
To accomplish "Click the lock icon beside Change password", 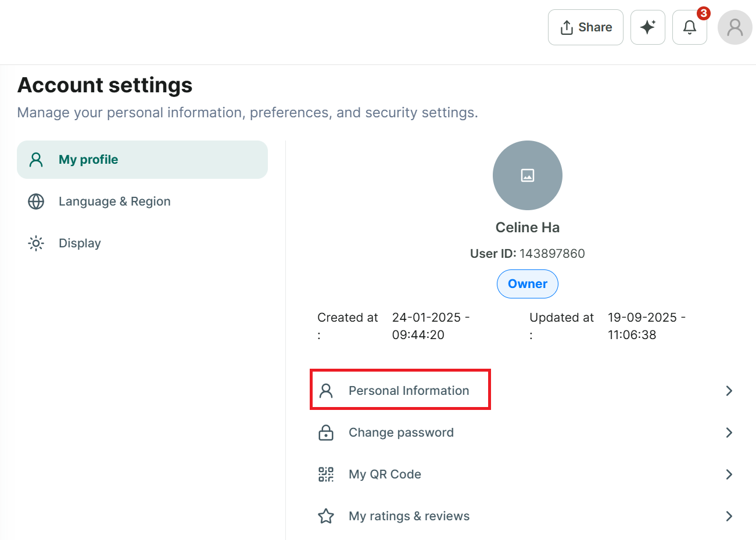I will [x=326, y=433].
